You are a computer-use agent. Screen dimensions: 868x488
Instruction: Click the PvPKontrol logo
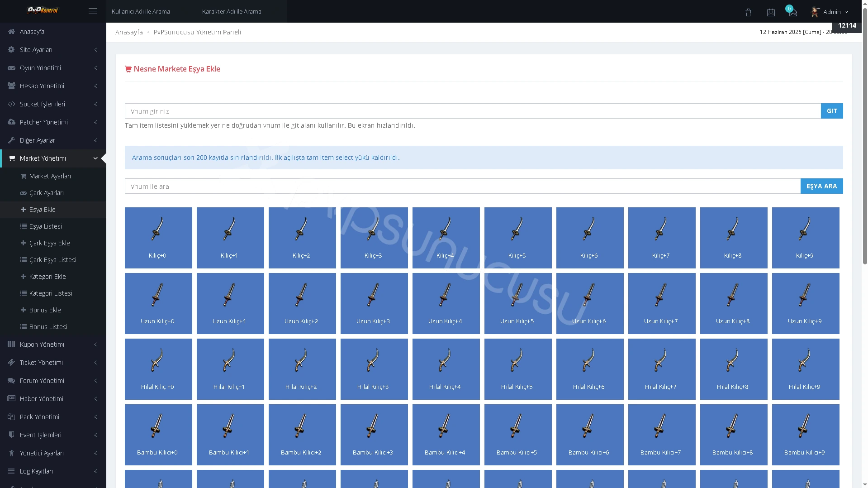[x=43, y=10]
